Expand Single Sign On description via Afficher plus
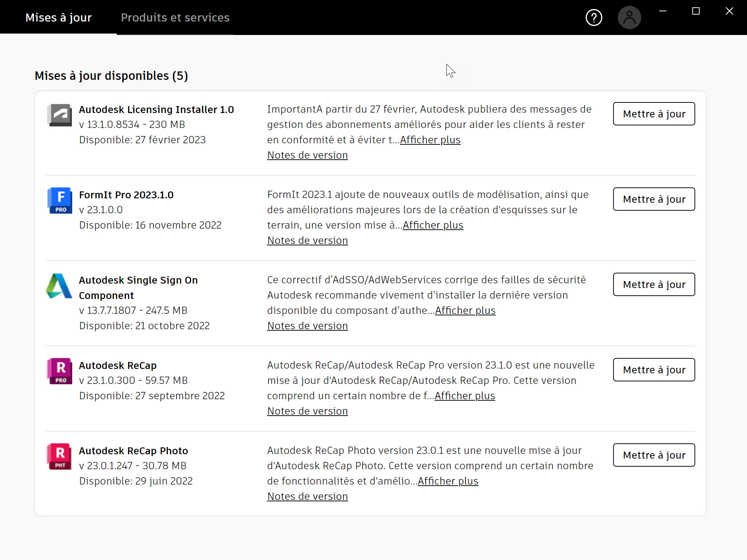 click(x=465, y=310)
